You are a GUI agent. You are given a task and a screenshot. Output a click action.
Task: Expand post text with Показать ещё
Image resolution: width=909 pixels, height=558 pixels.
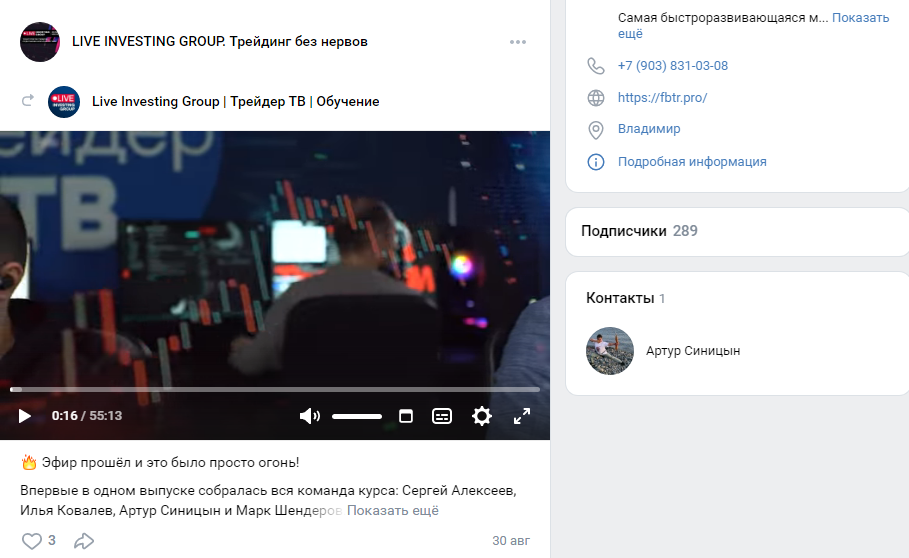(x=392, y=510)
